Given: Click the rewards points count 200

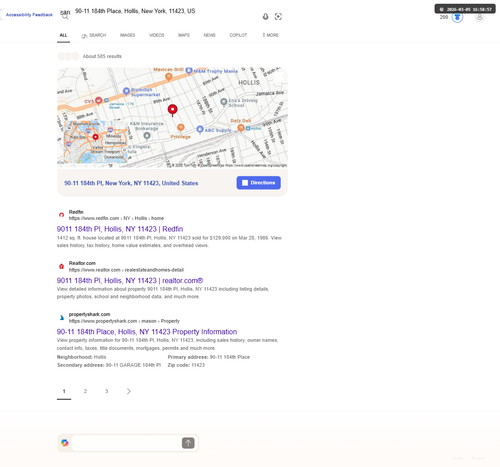Looking at the screenshot, I should 444,17.
